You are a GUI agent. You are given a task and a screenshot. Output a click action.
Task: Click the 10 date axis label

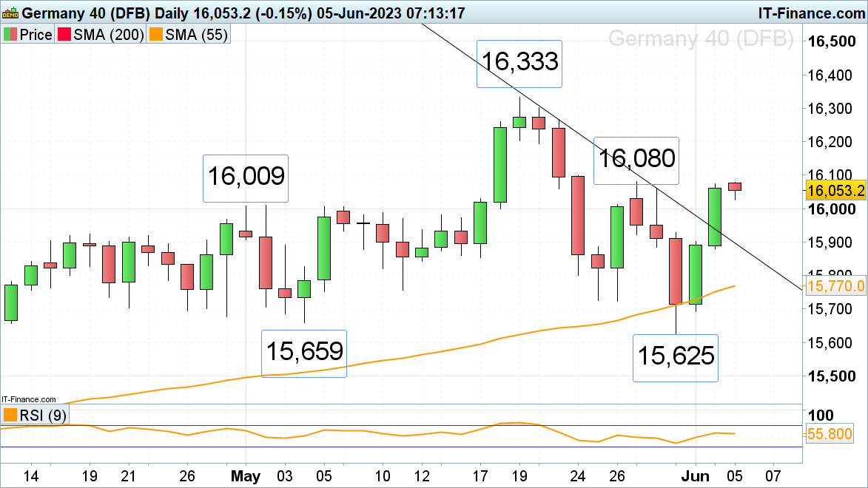click(383, 476)
